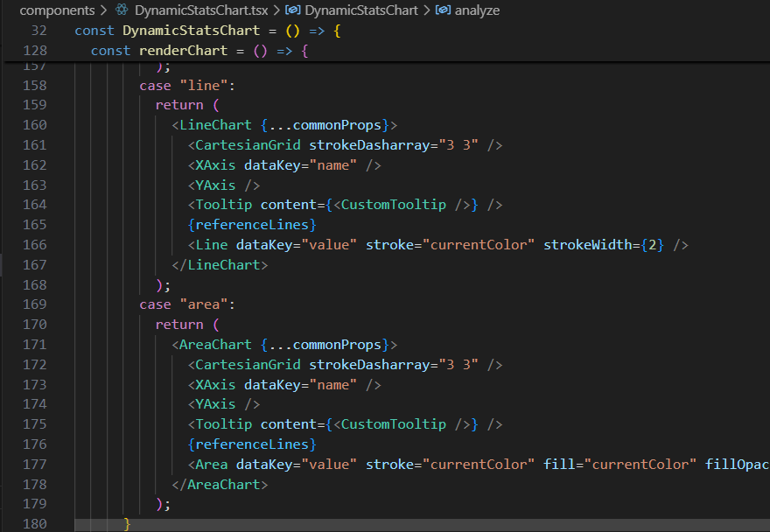Viewport: 770px width, 532px height.
Task: Click line number 158 in gutter
Action: (35, 86)
